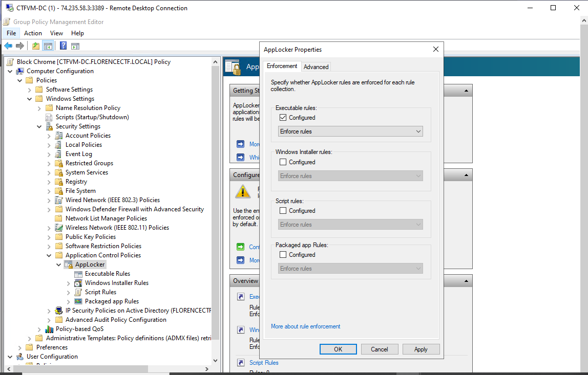
Task: Click scroll-up arrow of main window scrollbar
Action: click(x=584, y=21)
